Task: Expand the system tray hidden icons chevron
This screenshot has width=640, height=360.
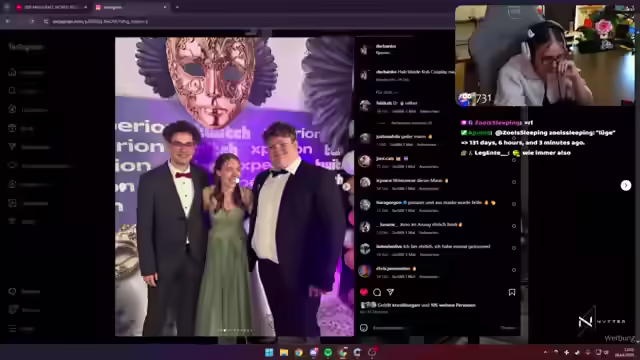Action: 545,352
